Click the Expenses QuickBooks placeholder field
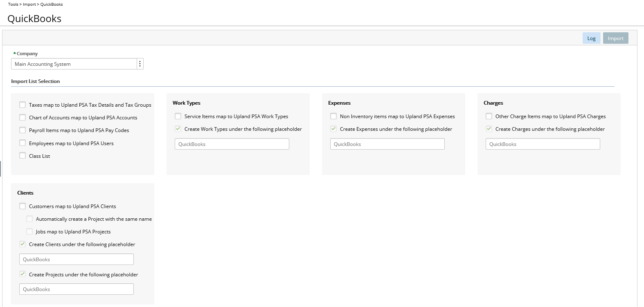This screenshot has height=307, width=644. coord(387,144)
